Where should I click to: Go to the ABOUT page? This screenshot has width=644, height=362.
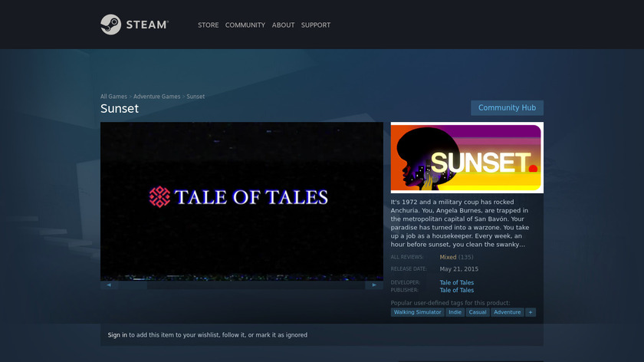click(283, 25)
